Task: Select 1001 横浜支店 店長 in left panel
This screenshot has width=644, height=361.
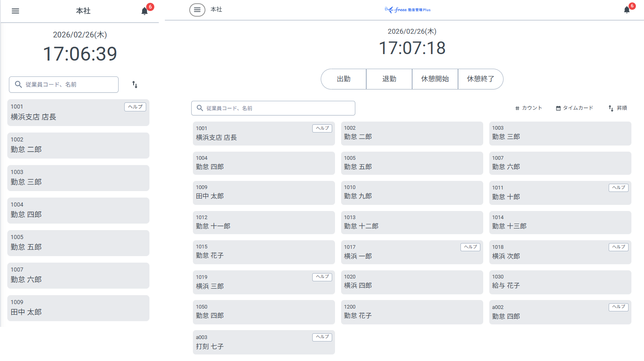Action: coord(78,113)
